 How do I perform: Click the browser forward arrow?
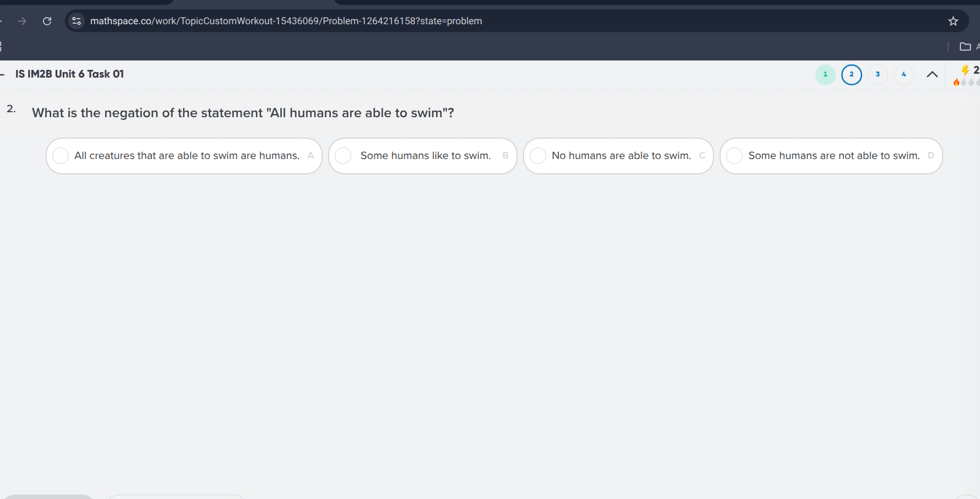(x=22, y=21)
